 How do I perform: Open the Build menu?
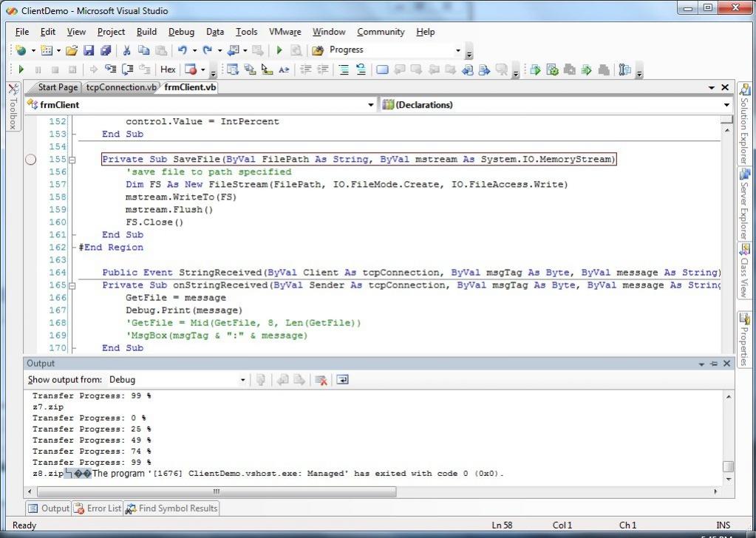(146, 32)
